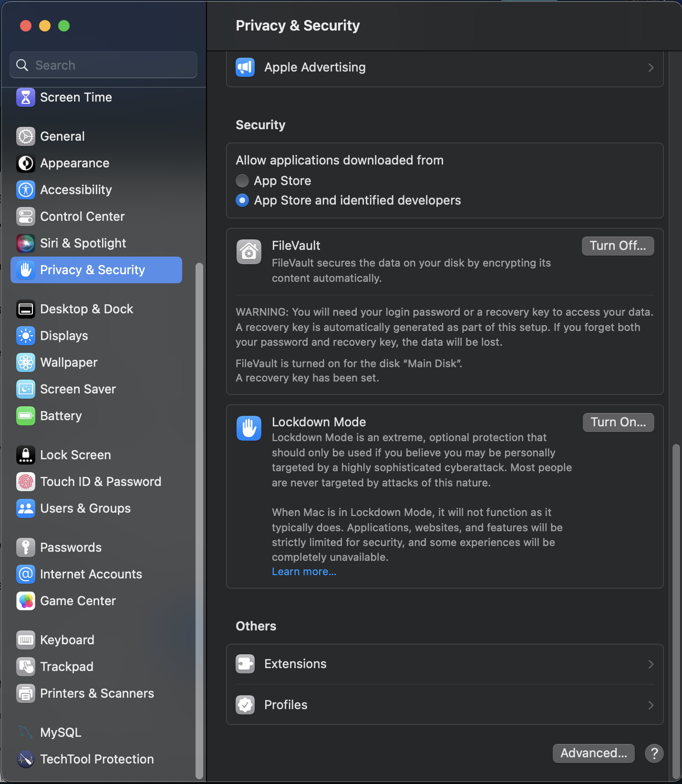Viewport: 682px width, 784px height.
Task: Click the Desktop & Dock icon
Action: point(26,309)
